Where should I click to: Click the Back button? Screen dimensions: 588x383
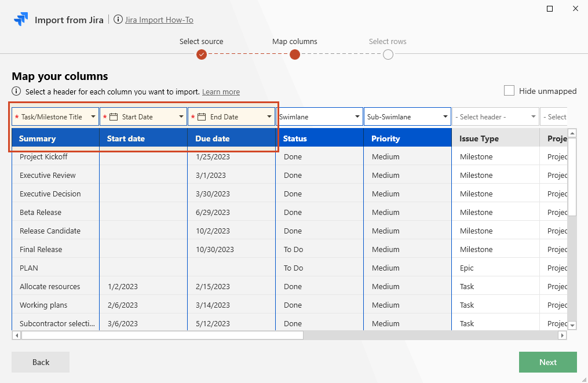click(40, 362)
